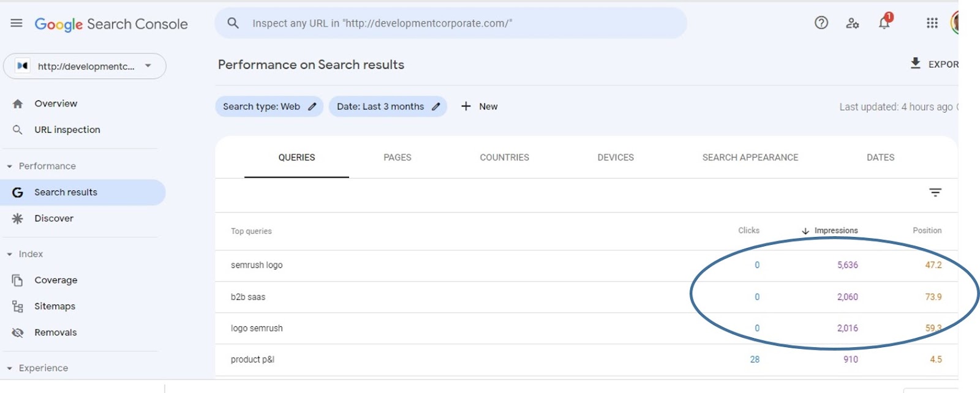Click the Help question mark icon
This screenshot has width=980, height=393.
pos(821,23)
